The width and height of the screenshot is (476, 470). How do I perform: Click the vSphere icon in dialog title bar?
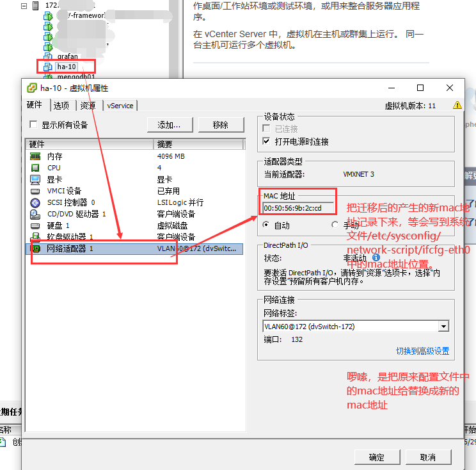32,88
